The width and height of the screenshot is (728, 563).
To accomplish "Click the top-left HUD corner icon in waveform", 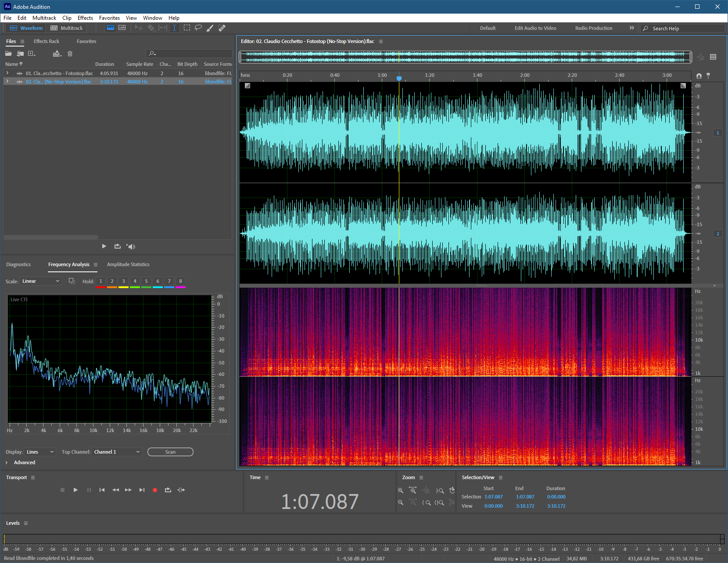I will click(247, 86).
